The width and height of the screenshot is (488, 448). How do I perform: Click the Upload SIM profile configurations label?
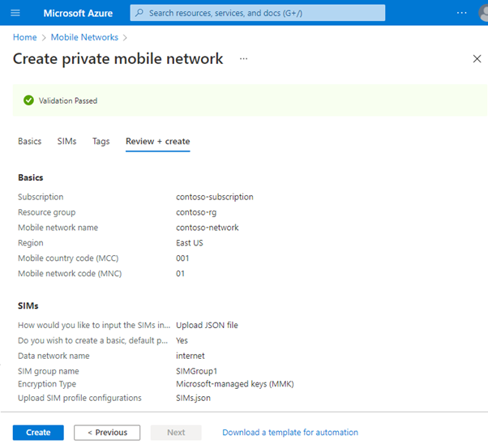[x=79, y=398]
